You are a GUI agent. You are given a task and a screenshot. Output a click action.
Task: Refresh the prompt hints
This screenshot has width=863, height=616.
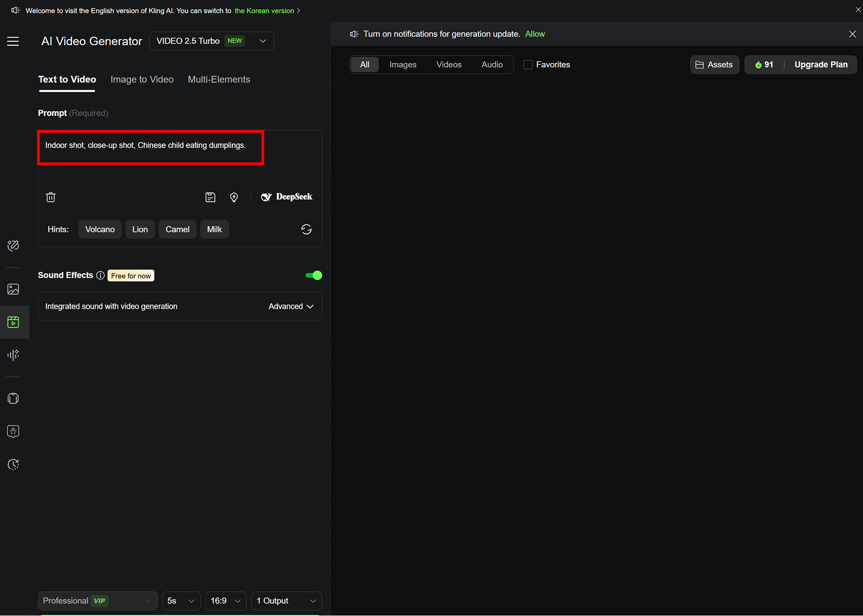click(x=306, y=229)
